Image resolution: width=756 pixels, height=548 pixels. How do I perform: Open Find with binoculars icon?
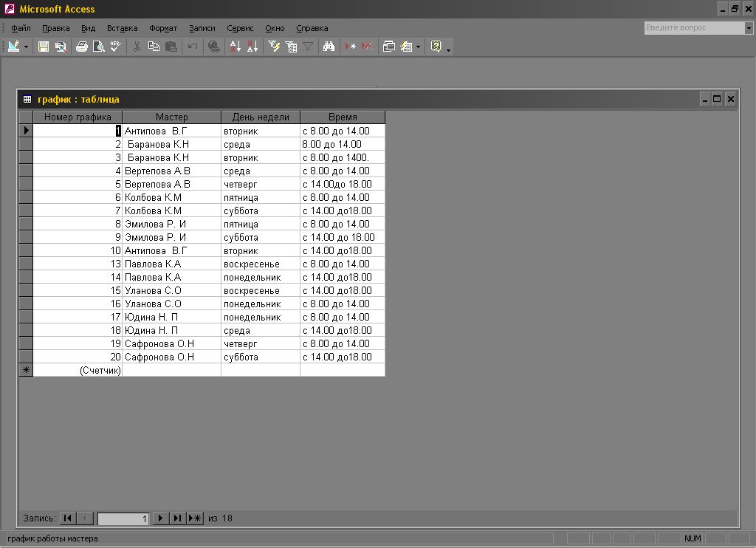click(x=329, y=47)
